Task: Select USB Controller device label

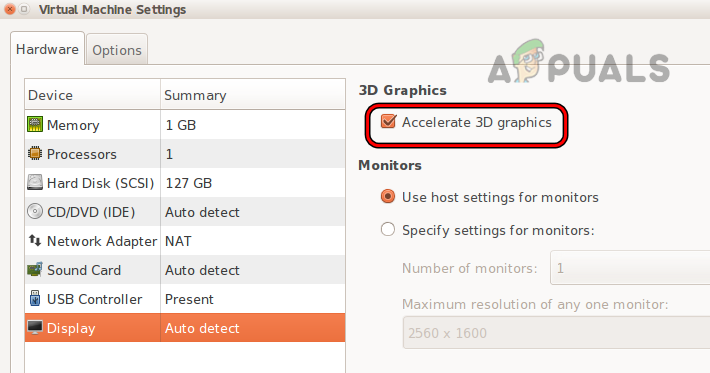Action: 94,299
